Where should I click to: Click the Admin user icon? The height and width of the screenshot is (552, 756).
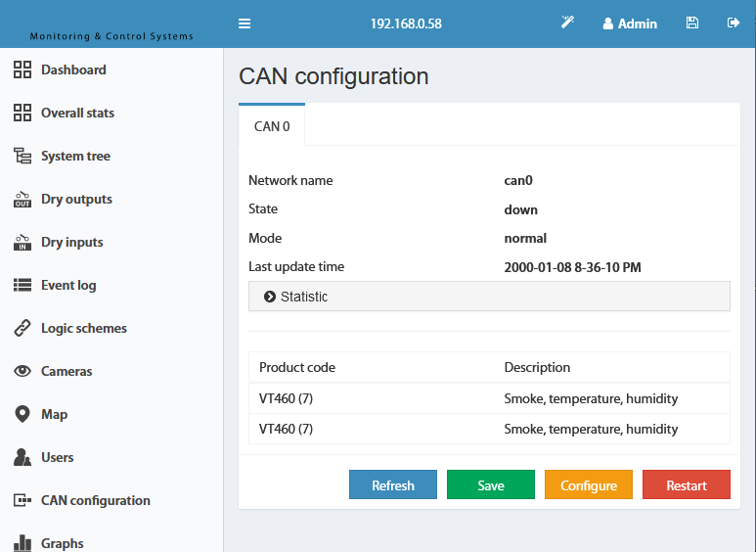point(608,23)
